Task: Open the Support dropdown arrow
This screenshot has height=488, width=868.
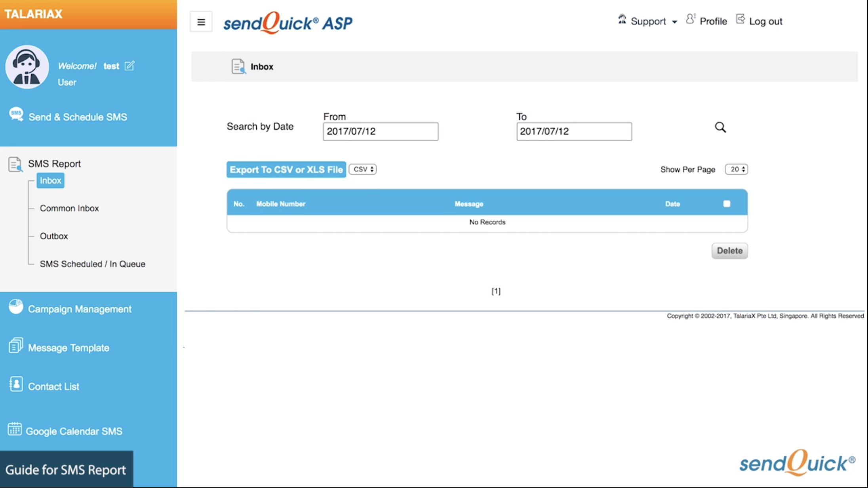Action: tap(674, 22)
